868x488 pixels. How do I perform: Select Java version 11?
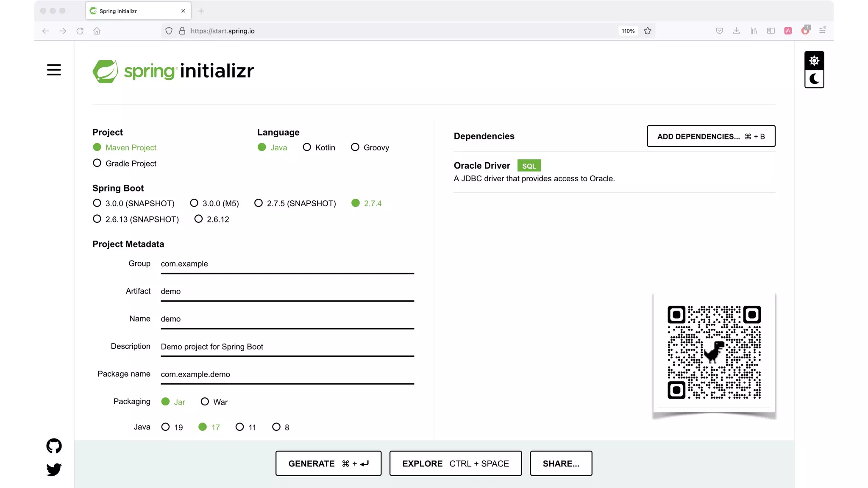[x=246, y=427]
